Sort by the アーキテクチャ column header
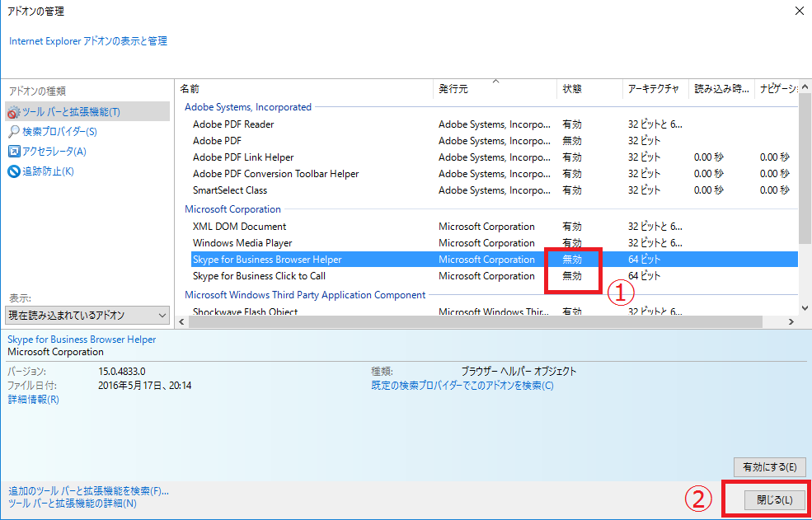The height and width of the screenshot is (520, 812). tap(655, 89)
